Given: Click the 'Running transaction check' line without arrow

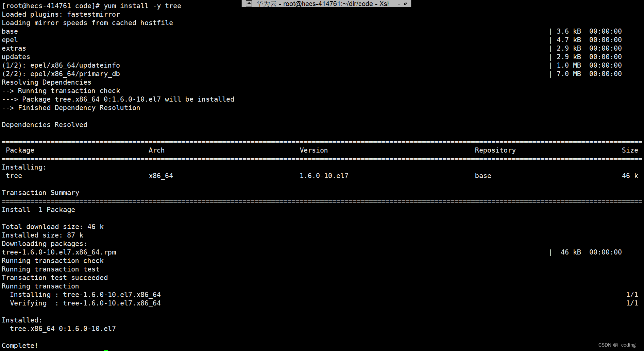Looking at the screenshot, I should click(53, 261).
